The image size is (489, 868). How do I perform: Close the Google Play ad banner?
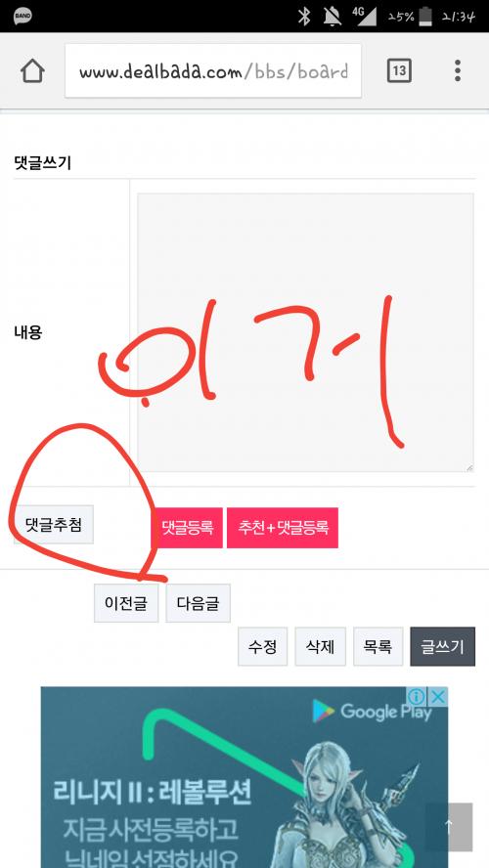[x=437, y=696]
